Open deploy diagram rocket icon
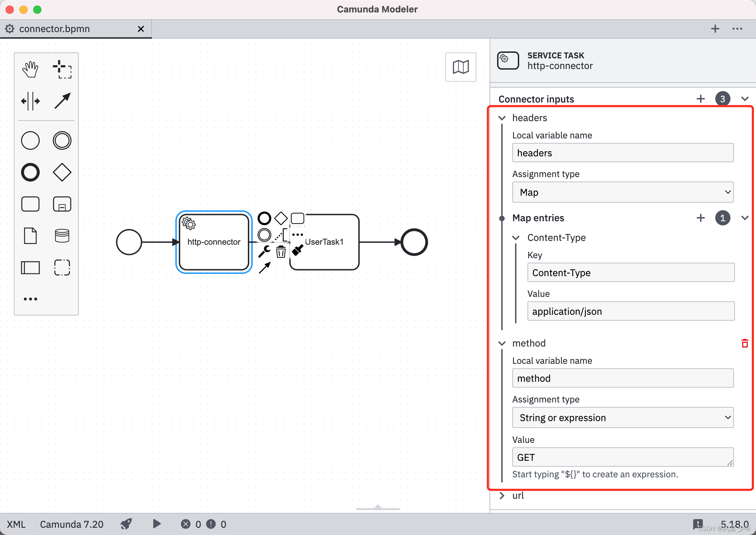Viewport: 756px width, 535px height. tap(126, 524)
